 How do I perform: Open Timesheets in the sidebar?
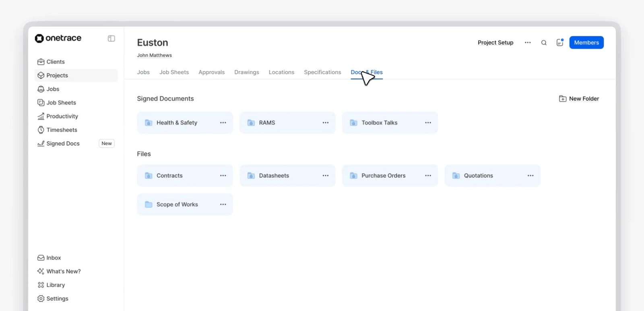(76, 130)
